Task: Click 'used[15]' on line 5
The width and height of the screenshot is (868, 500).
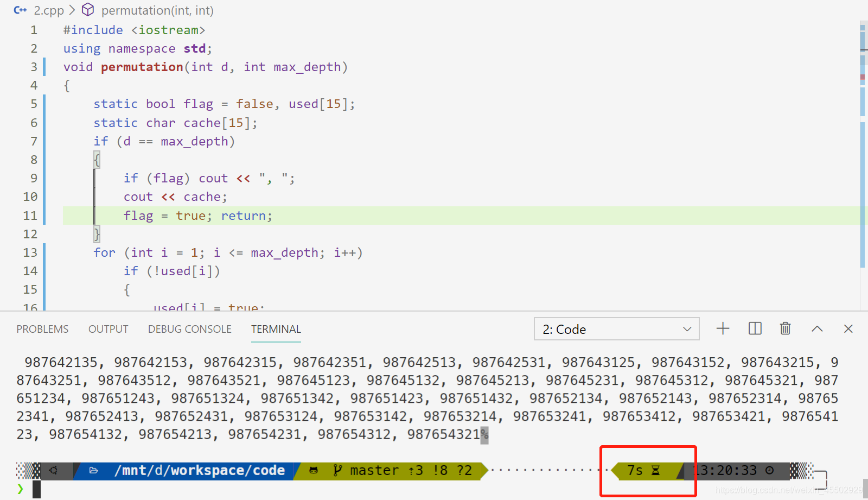Action: [x=318, y=104]
